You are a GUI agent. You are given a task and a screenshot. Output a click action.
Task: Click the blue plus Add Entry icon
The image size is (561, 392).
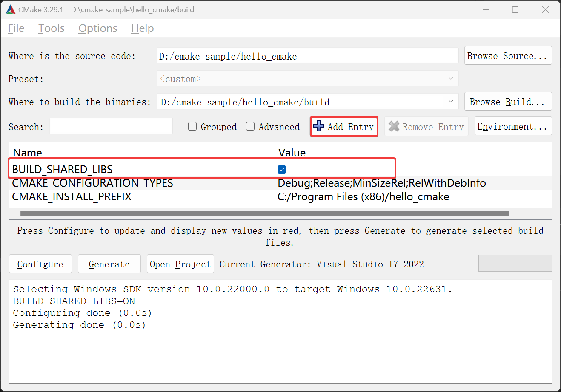pyautogui.click(x=319, y=126)
